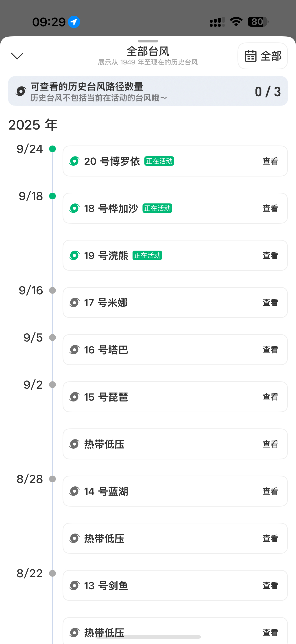The width and height of the screenshot is (296, 644).
Task: Tap the typhoon icon in history quota banner
Action: click(x=21, y=91)
